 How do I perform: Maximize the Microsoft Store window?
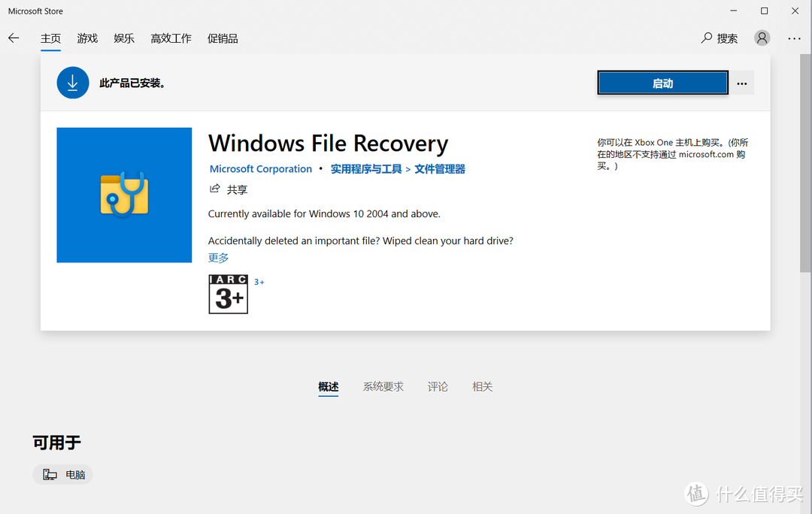coord(765,11)
